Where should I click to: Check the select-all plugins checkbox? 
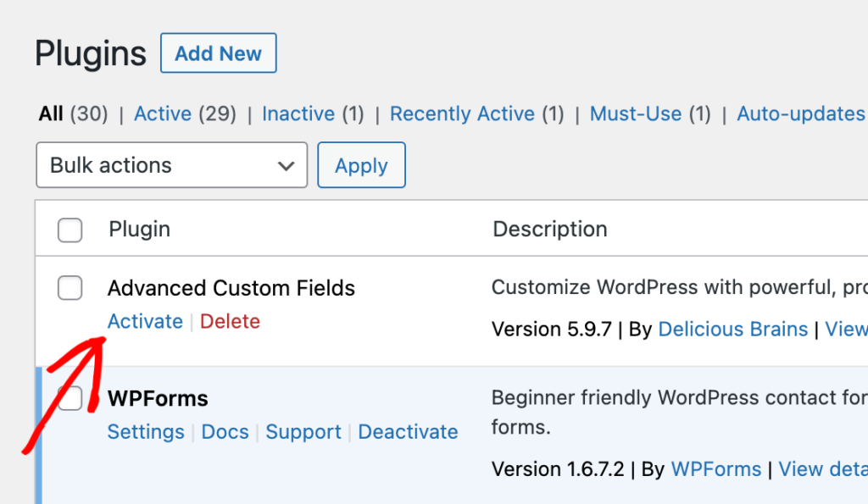click(70, 230)
